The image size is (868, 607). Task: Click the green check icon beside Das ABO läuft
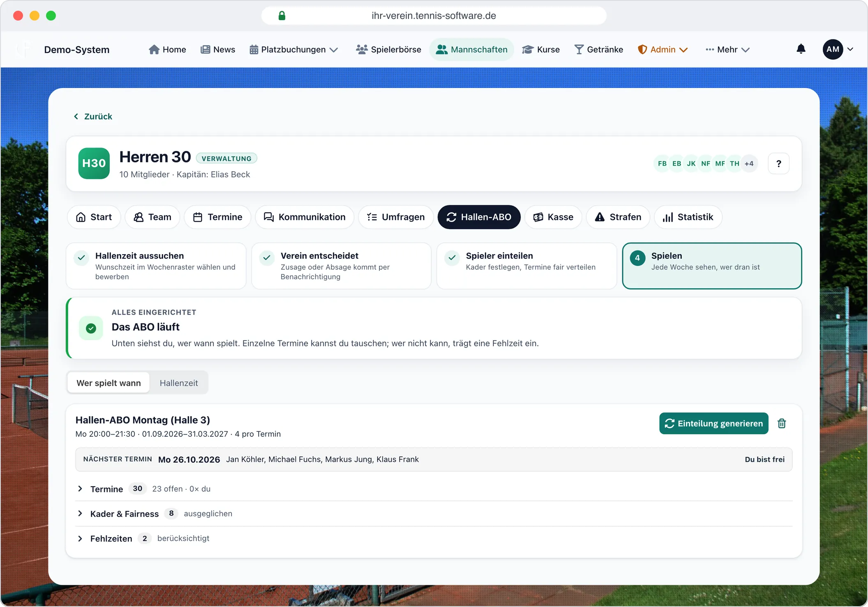click(91, 328)
